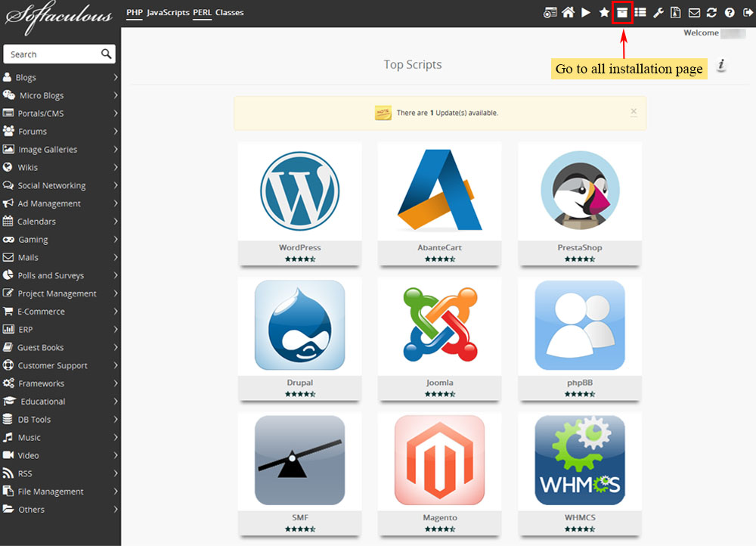Click the home icon in top toolbar

point(568,13)
